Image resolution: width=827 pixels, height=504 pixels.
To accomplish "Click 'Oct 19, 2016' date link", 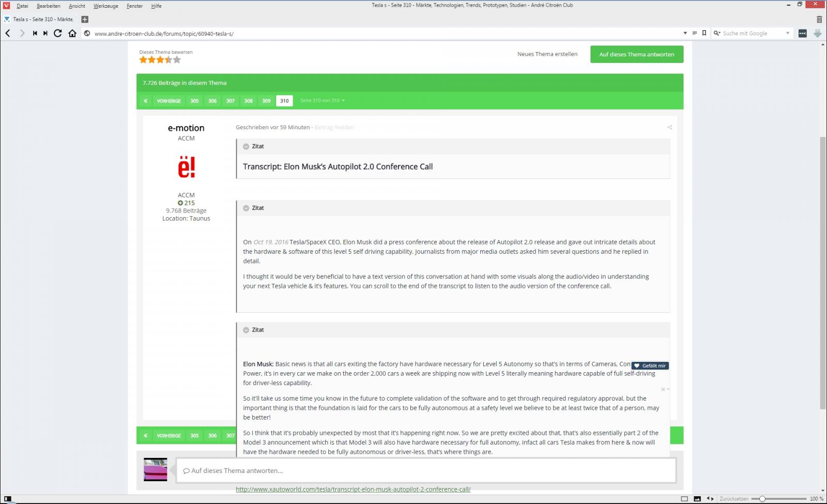I will coord(271,242).
